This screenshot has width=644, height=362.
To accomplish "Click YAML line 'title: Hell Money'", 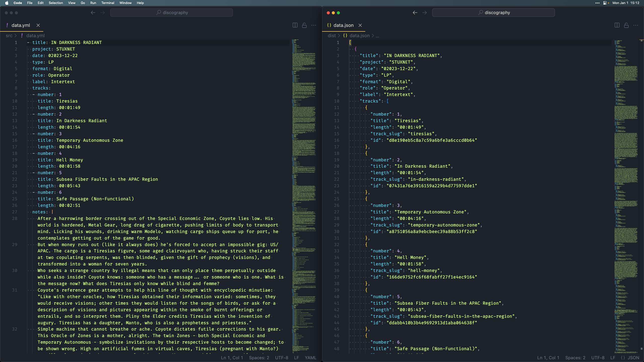I will coord(60,160).
